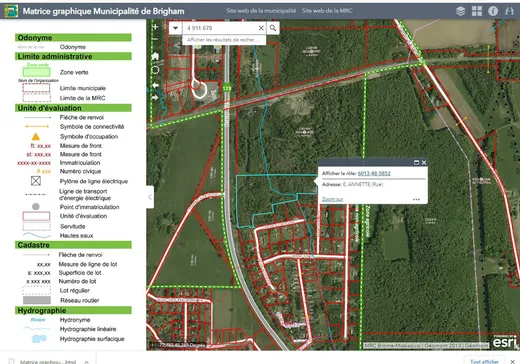
Task: Close the parcel info popup
Action: pyautogui.click(x=424, y=162)
